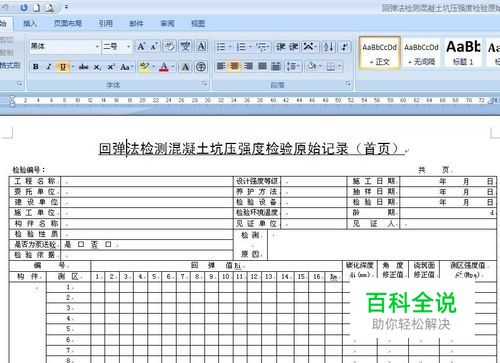The image size is (500, 363).
Task: Open the underline style dropdown arrow
Action: (72, 67)
